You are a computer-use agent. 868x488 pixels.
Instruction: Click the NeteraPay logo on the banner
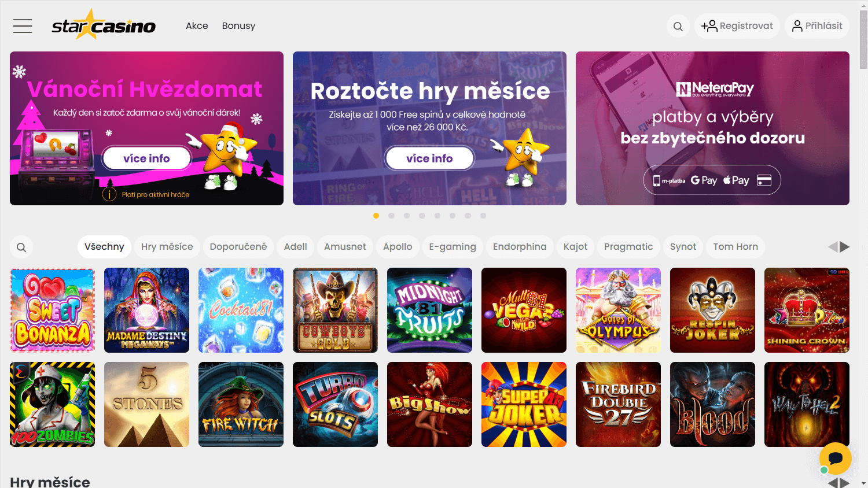(x=715, y=88)
